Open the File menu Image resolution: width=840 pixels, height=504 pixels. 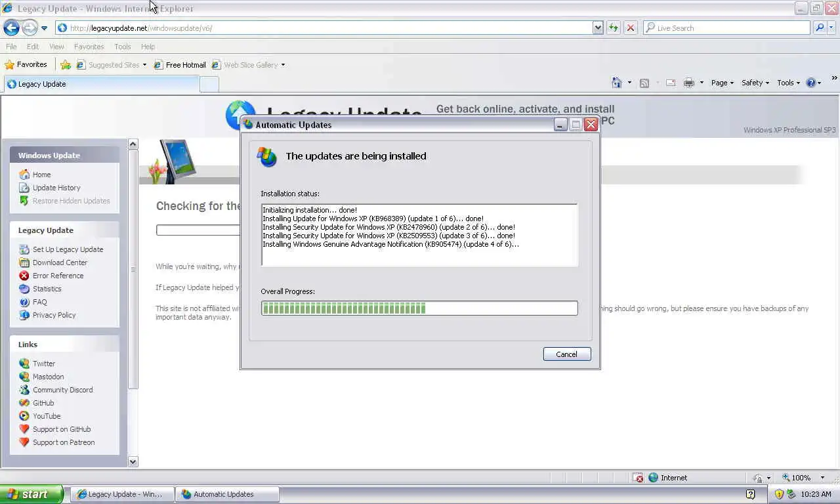tap(11, 47)
